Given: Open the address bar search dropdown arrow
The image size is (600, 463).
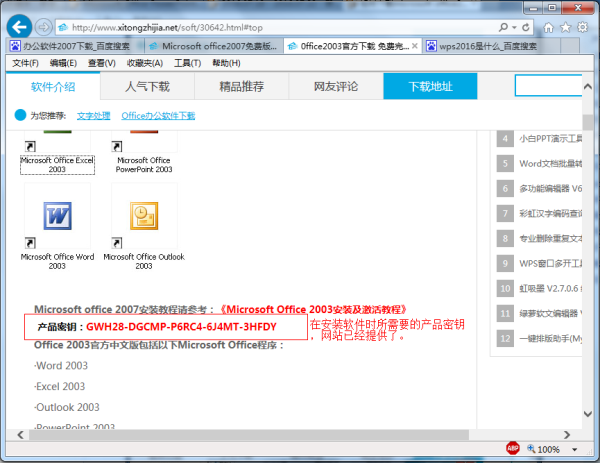Looking at the screenshot, I should coord(514,28).
